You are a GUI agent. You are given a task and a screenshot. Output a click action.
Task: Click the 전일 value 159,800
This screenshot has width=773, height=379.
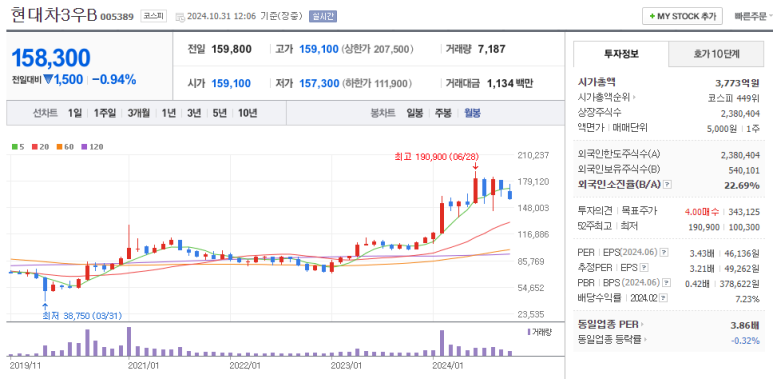[231, 49]
